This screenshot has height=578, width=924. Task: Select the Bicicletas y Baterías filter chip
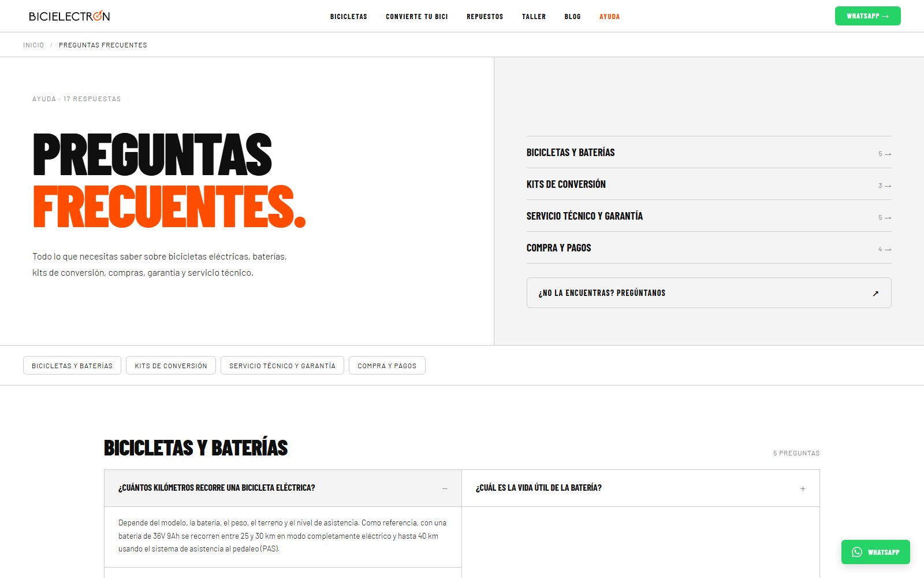tap(72, 366)
